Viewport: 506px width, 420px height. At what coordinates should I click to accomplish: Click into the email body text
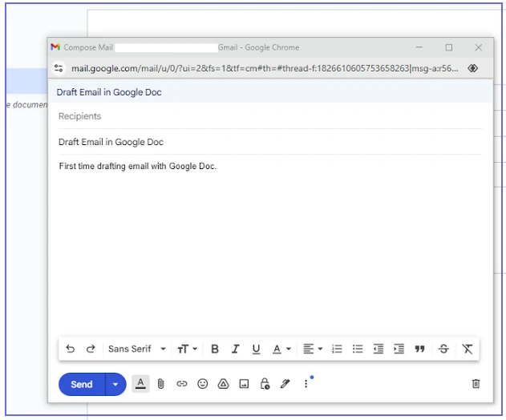[137, 166]
